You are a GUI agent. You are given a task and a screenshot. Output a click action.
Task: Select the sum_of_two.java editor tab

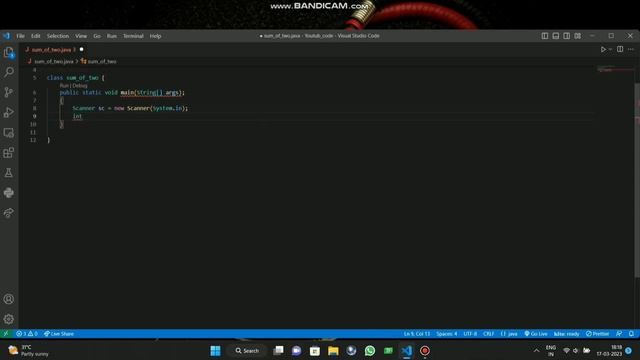(54, 49)
